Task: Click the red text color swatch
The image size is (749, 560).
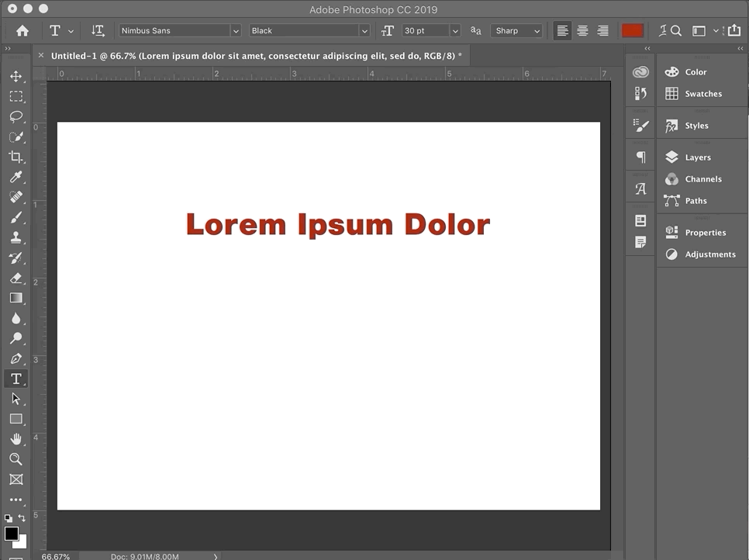Action: 632,30
